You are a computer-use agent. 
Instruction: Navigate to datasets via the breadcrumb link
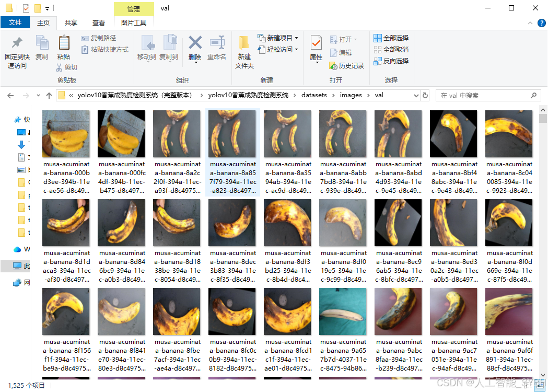pyautogui.click(x=315, y=95)
